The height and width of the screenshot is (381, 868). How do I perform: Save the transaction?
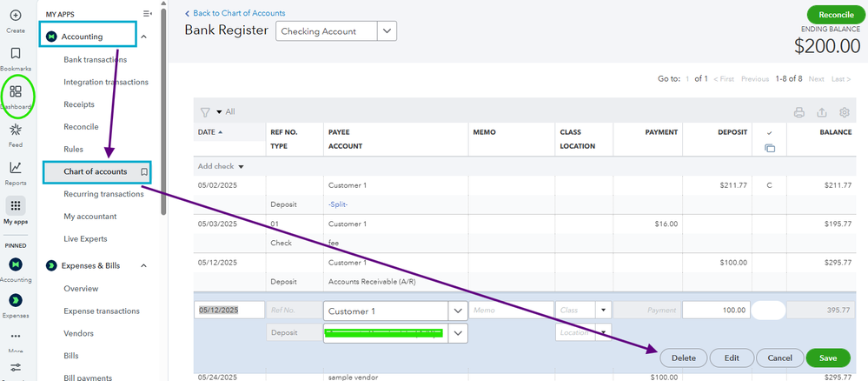(828, 358)
